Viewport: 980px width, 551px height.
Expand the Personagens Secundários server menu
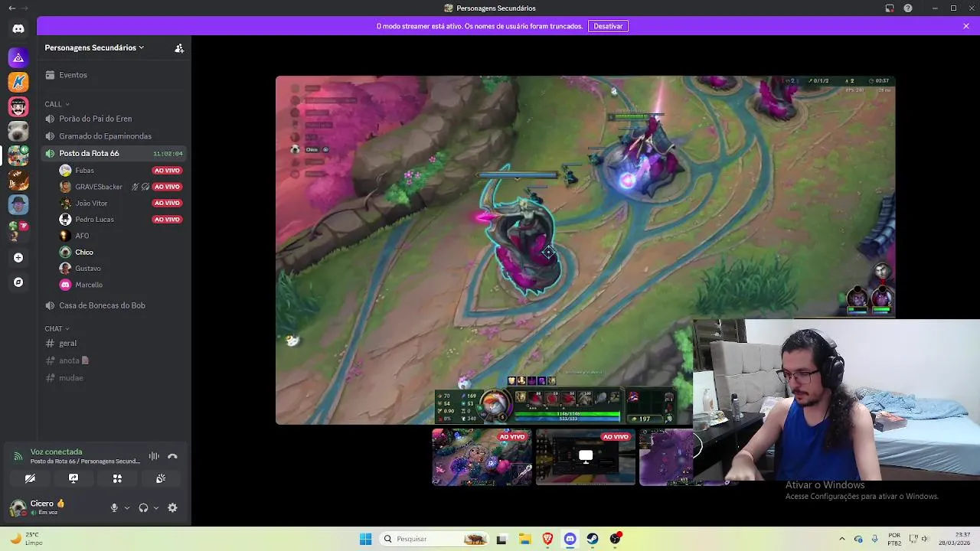coord(94,47)
